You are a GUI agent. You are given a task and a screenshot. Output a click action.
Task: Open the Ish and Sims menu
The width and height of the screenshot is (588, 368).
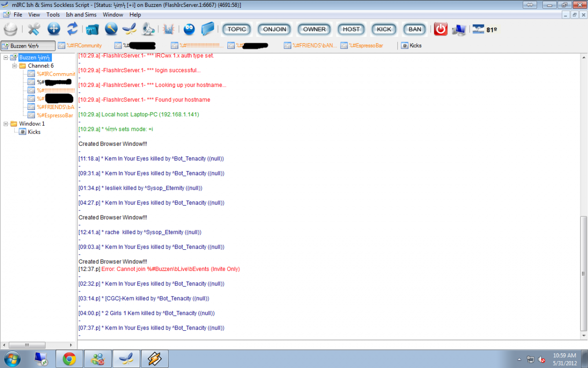81,15
